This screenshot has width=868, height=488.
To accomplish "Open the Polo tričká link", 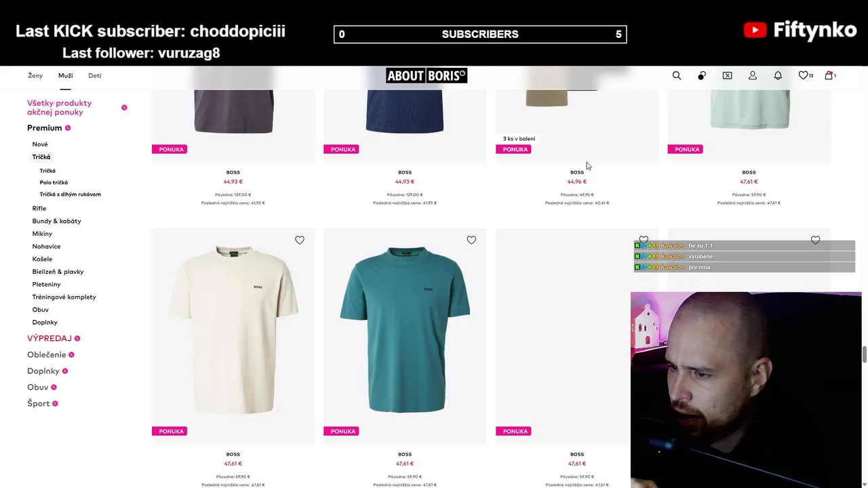I will [x=54, y=182].
